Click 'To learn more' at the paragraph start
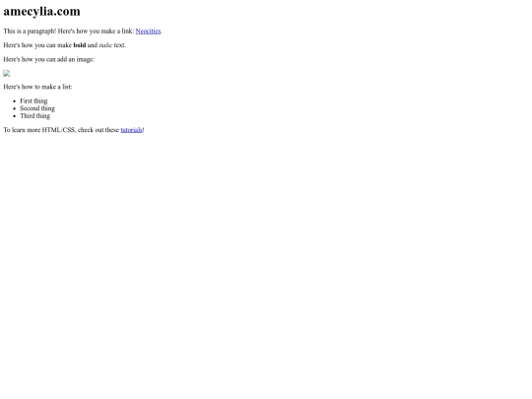 [22, 130]
